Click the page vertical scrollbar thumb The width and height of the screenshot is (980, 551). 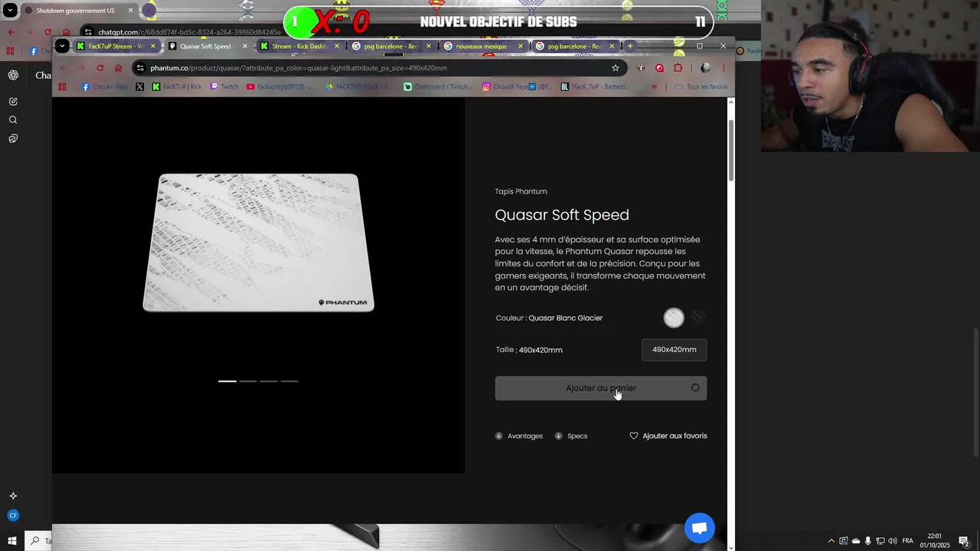point(730,150)
